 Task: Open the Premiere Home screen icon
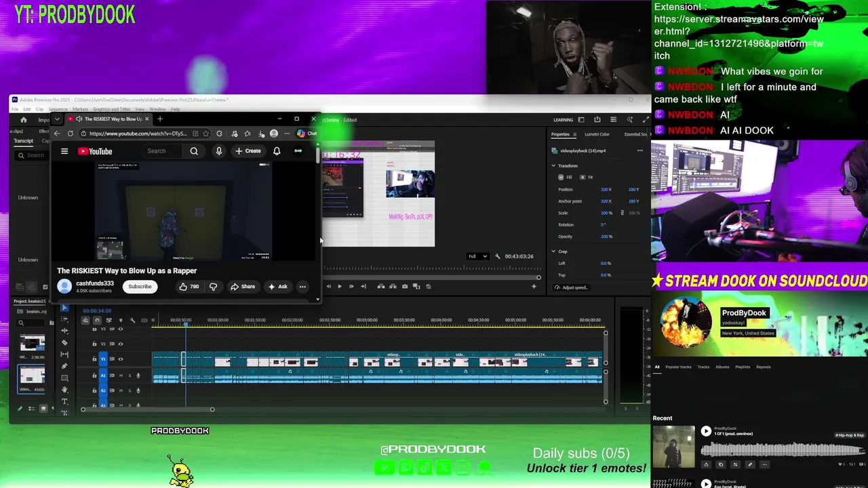[x=23, y=120]
